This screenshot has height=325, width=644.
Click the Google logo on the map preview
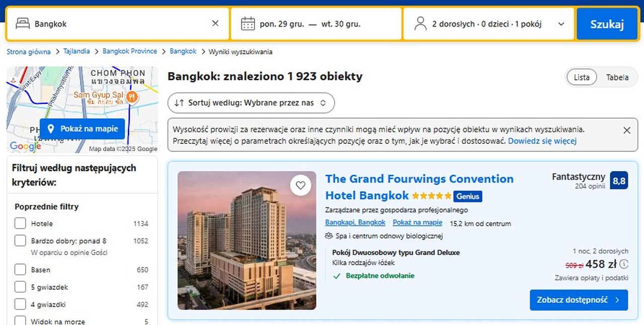point(25,147)
